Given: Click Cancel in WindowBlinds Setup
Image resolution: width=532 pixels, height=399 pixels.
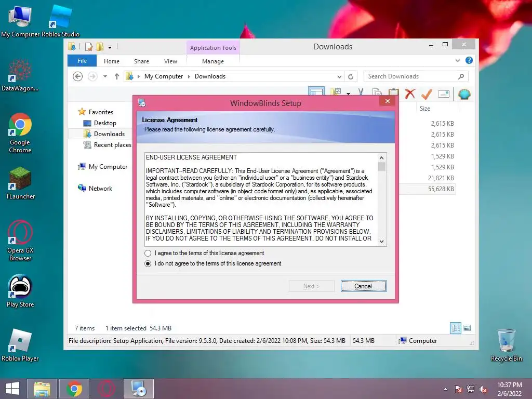Looking at the screenshot, I should tap(363, 286).
